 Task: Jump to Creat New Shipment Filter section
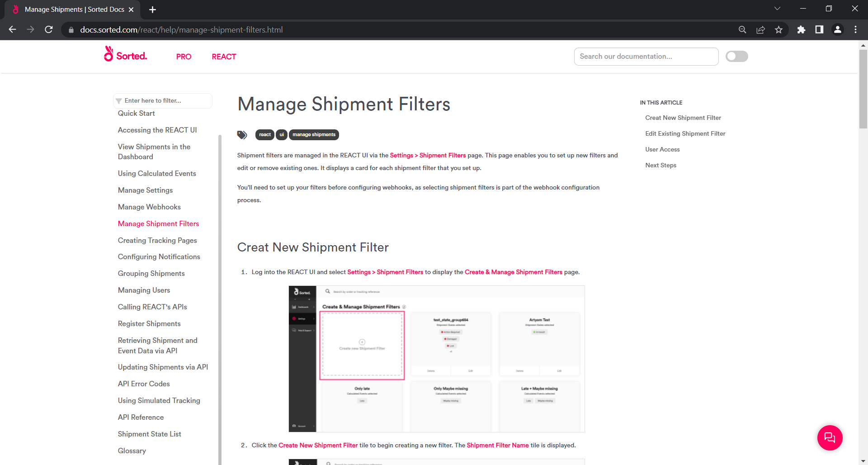[x=683, y=118]
